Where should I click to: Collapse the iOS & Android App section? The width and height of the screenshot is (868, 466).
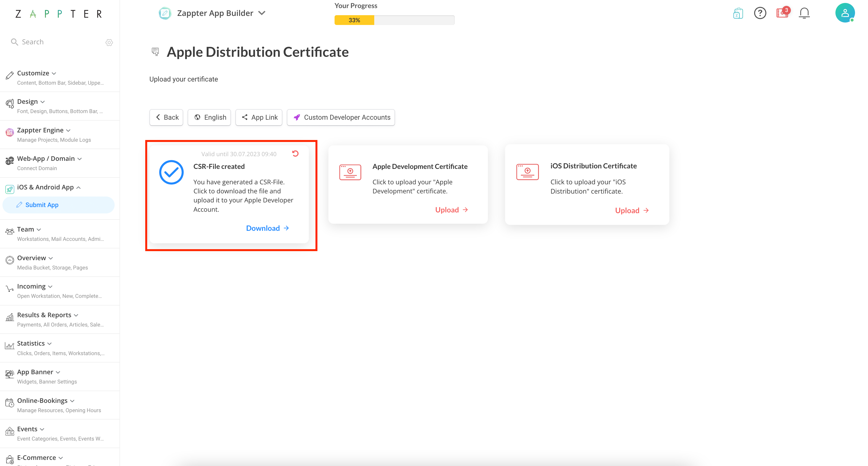point(79,187)
